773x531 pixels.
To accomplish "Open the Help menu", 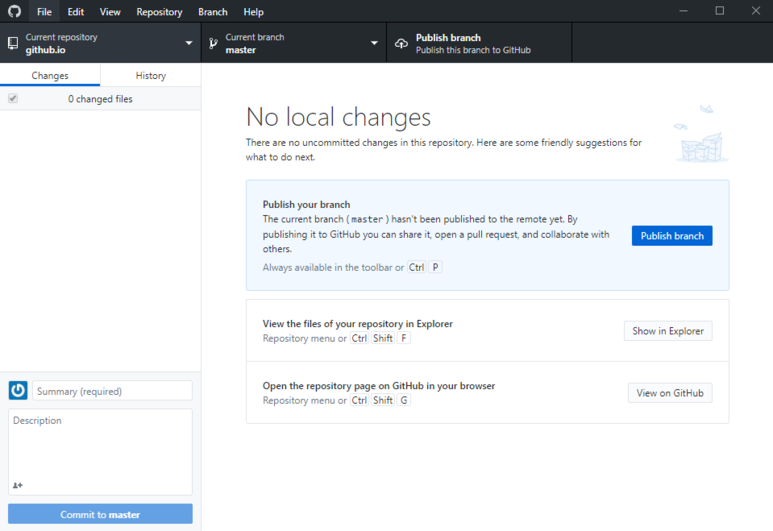I will pyautogui.click(x=253, y=11).
